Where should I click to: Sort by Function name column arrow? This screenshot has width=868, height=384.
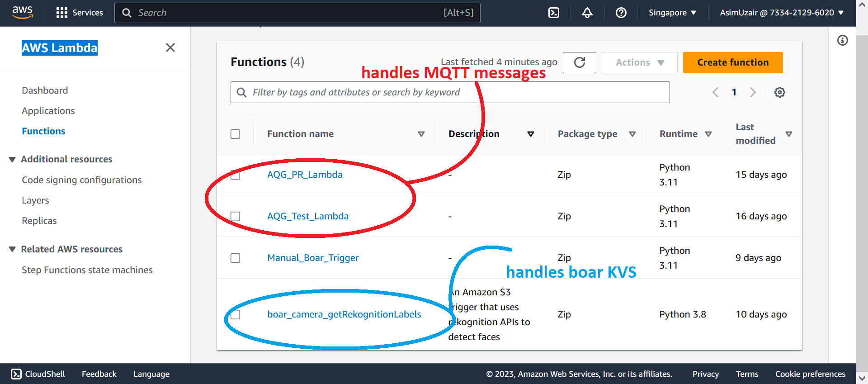click(x=421, y=134)
